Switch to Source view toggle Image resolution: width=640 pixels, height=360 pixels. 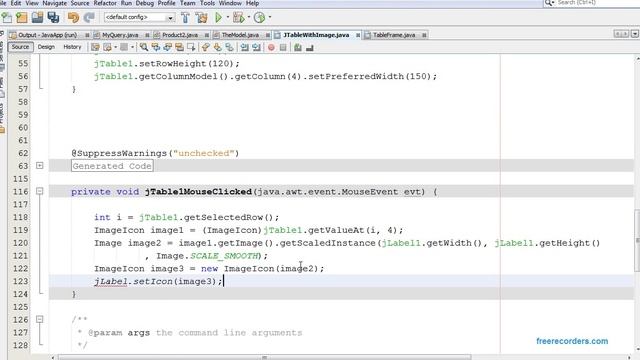[20, 47]
